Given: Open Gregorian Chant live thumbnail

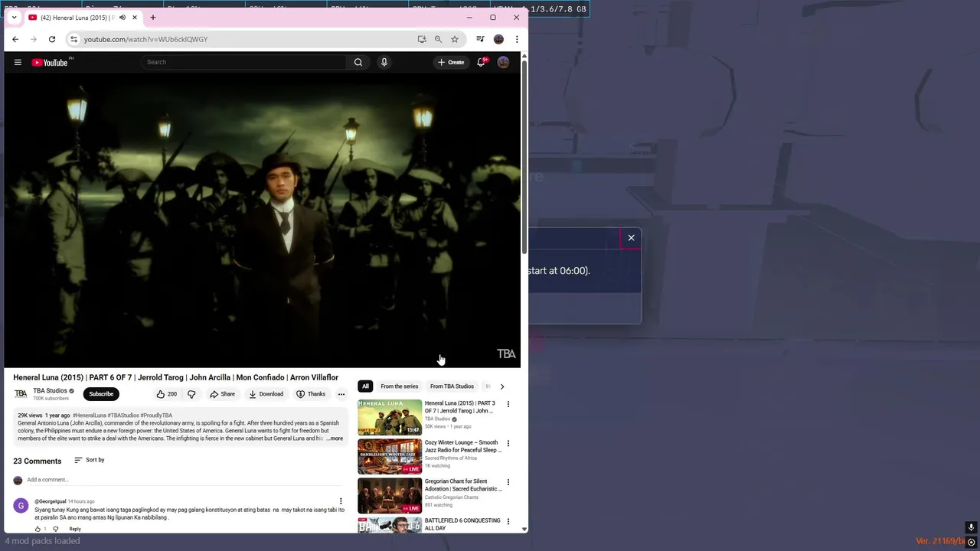Looking at the screenshot, I should click(390, 495).
